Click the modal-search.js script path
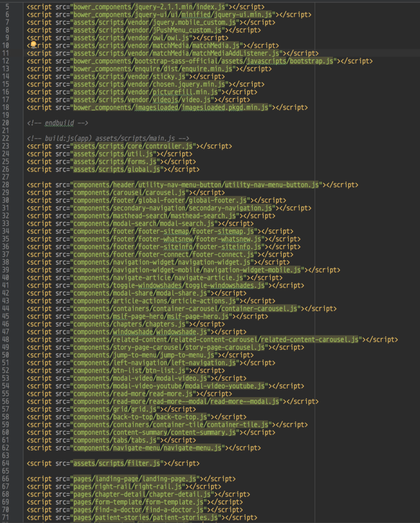 (143, 224)
